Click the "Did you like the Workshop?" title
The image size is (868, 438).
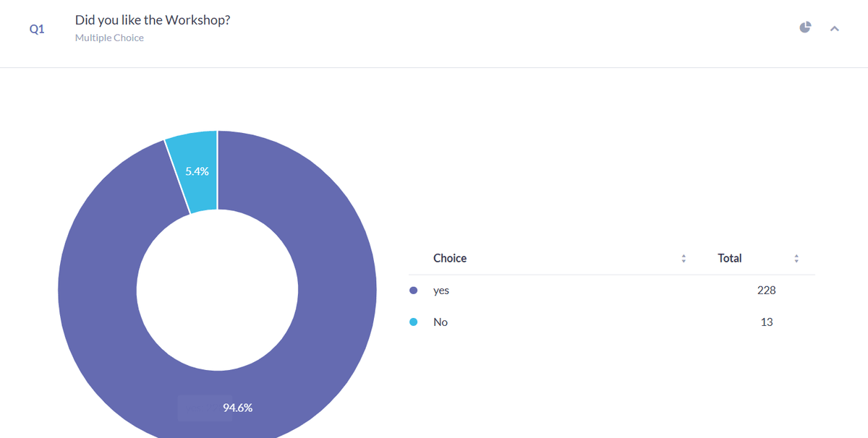click(153, 20)
